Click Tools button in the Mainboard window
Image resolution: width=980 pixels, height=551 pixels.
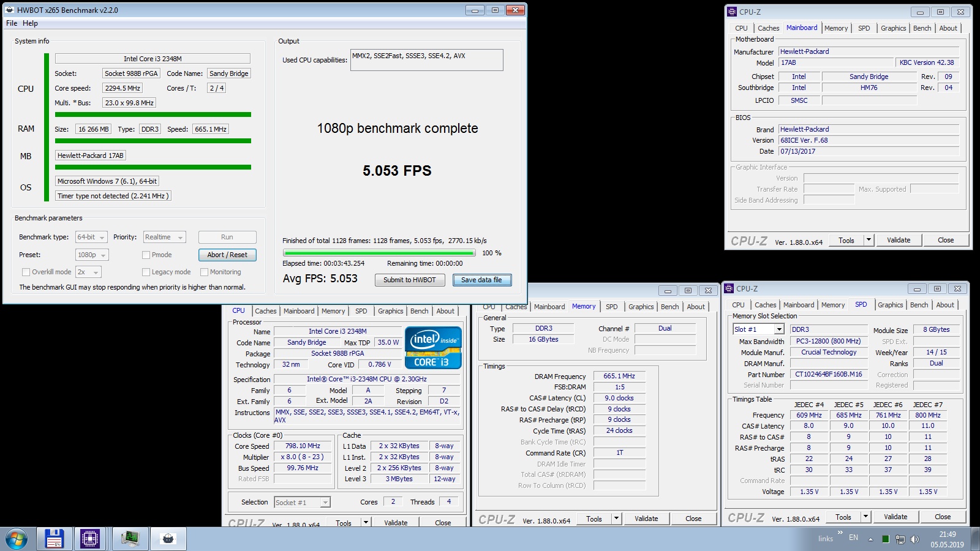tap(846, 240)
